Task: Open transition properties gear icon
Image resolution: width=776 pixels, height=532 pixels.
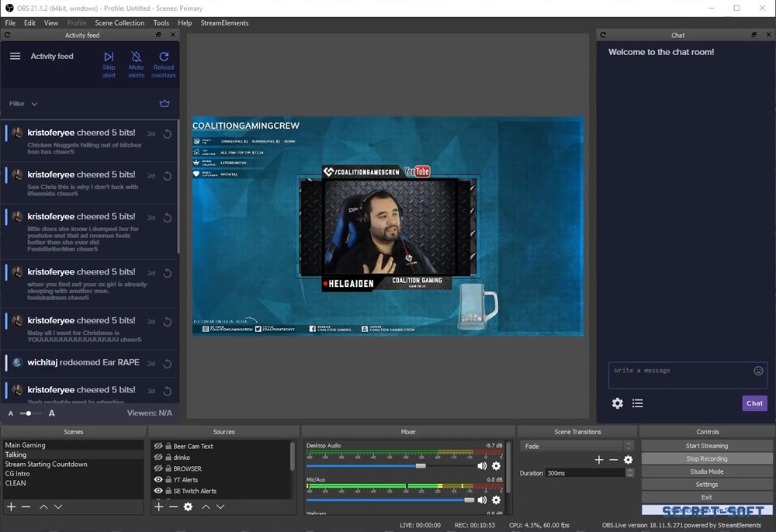Action: coord(629,460)
